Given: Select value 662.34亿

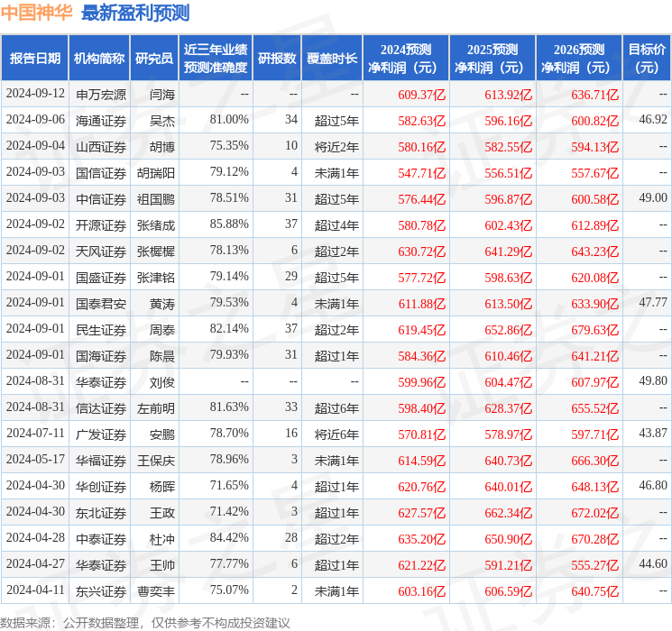Looking at the screenshot, I should (509, 512).
